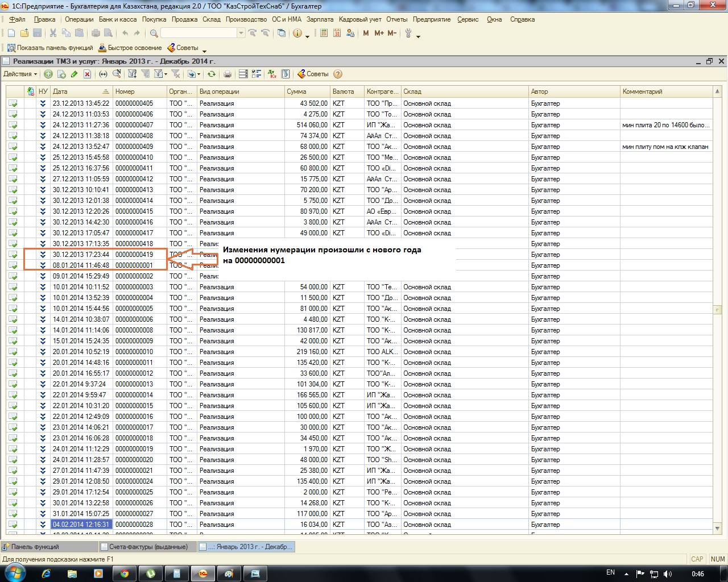Click in the main toolbar search input field
Image resolution: width=728 pixels, height=582 pixels.
[x=198, y=33]
